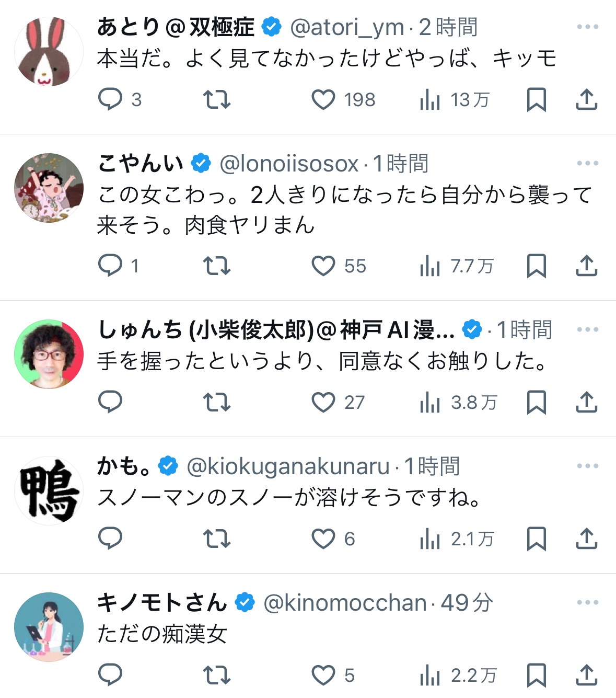
Task: Open the @lonoiisosox profile handle
Action: point(289,164)
